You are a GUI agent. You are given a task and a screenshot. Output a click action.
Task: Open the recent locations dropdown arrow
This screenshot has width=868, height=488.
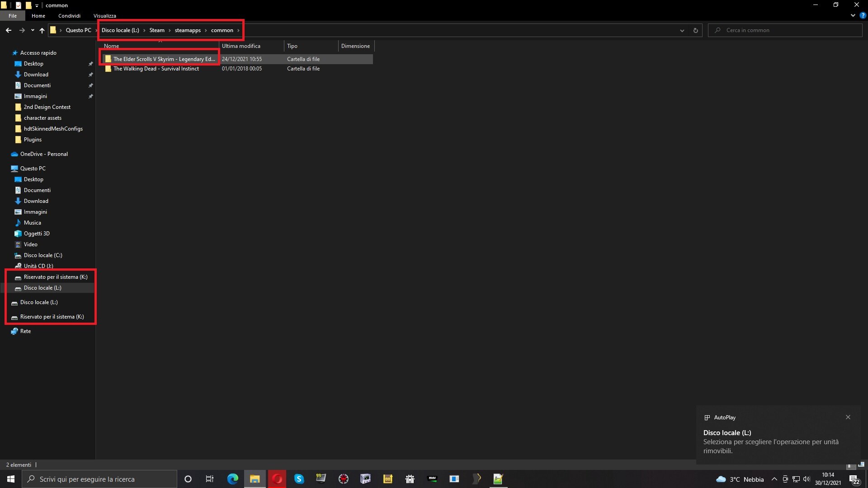point(33,30)
